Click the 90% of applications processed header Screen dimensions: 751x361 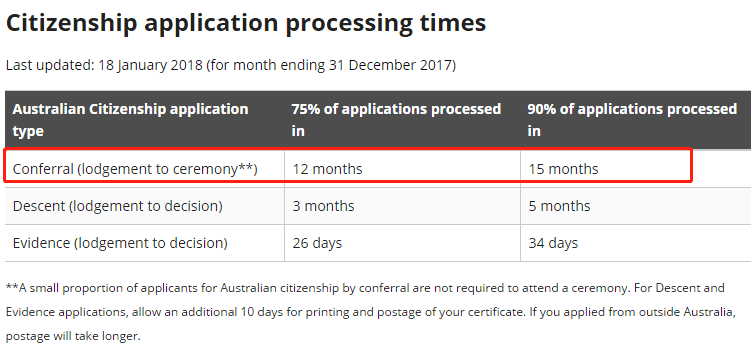click(x=632, y=120)
